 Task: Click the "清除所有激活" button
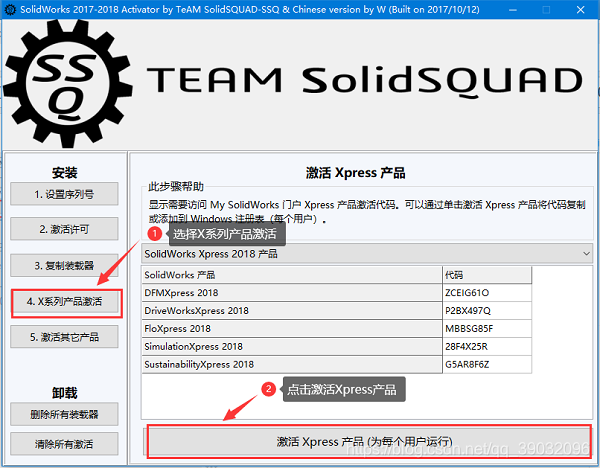pyautogui.click(x=64, y=444)
